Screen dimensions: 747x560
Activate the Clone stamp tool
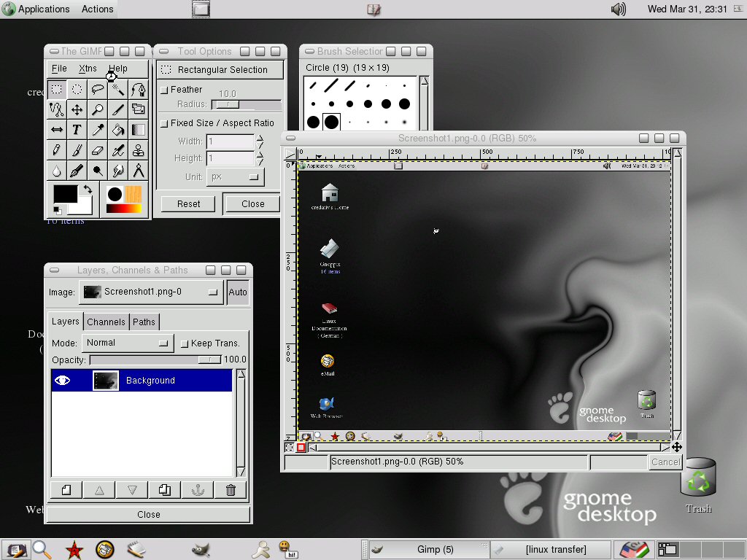(x=138, y=150)
